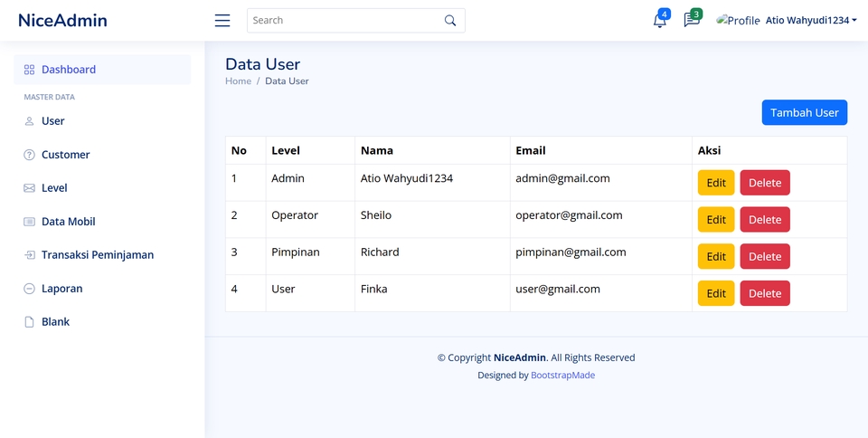Open Transaksi Peminjaman menu item

102,255
